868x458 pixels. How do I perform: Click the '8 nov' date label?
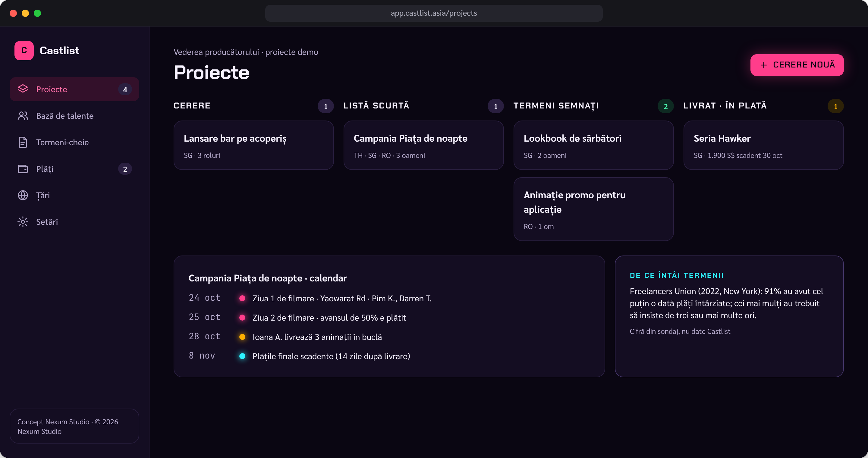[202, 355]
